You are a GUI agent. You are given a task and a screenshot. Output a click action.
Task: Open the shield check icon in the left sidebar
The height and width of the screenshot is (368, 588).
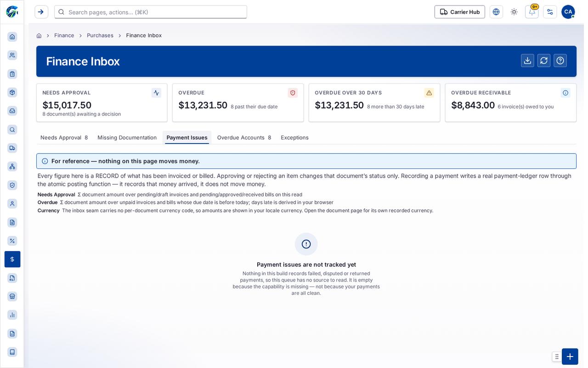tap(12, 185)
